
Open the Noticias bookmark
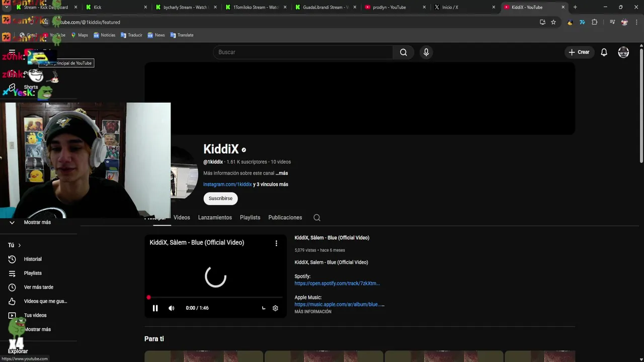[x=104, y=35]
